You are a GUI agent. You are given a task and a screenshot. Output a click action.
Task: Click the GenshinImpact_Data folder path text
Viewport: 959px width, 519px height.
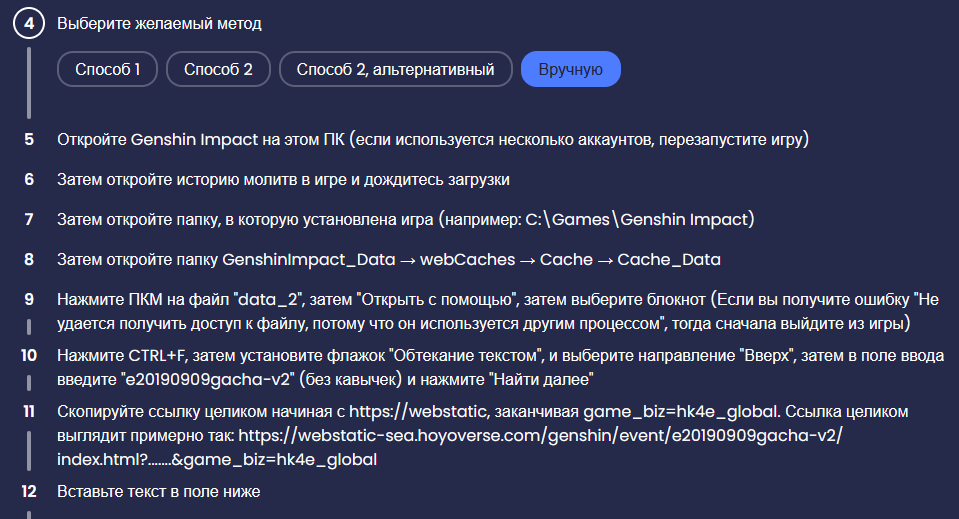coord(389,259)
